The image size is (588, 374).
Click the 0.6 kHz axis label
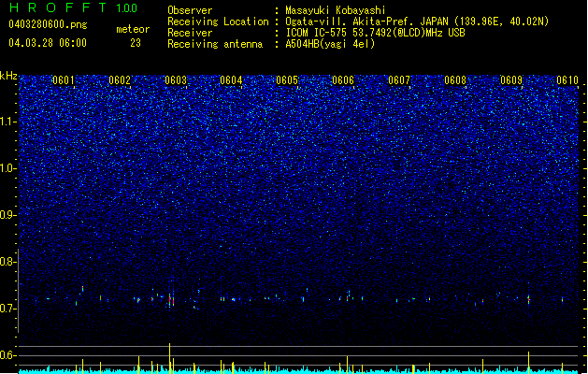click(x=8, y=355)
